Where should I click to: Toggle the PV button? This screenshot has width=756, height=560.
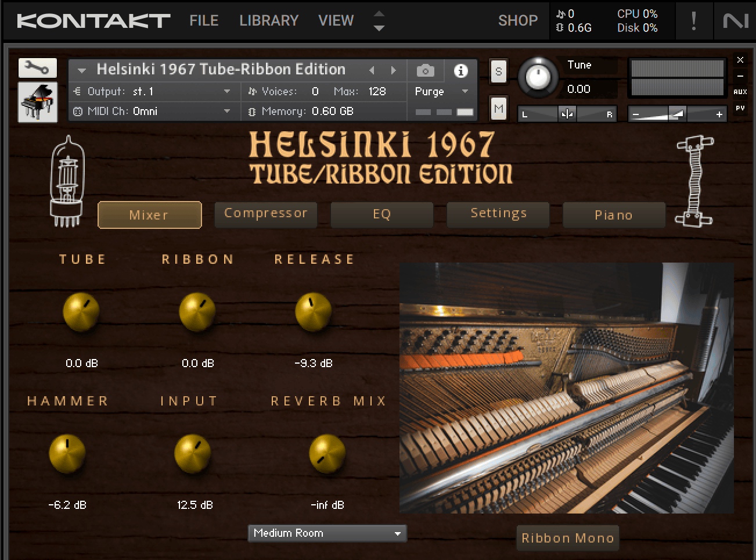coord(740,108)
